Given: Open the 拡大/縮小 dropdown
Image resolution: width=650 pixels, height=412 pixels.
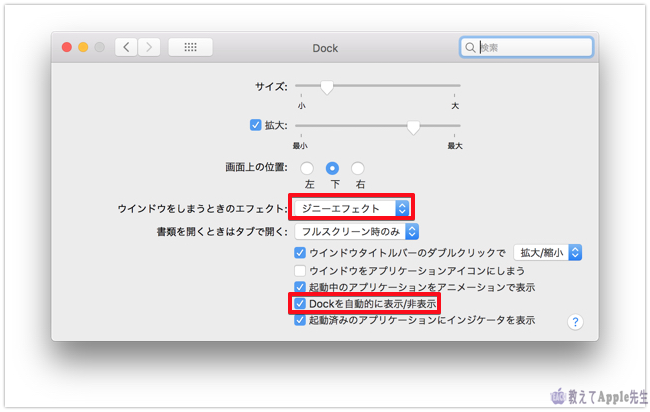Looking at the screenshot, I should [x=548, y=252].
